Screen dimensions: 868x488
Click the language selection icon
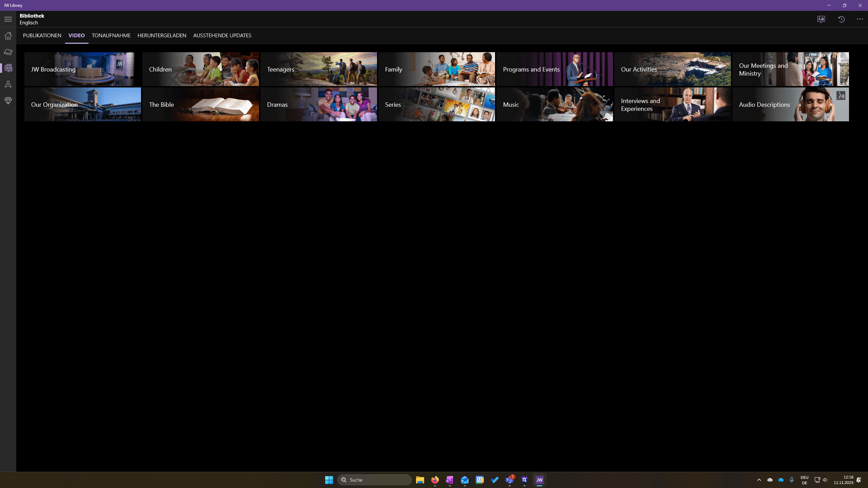[x=821, y=19]
